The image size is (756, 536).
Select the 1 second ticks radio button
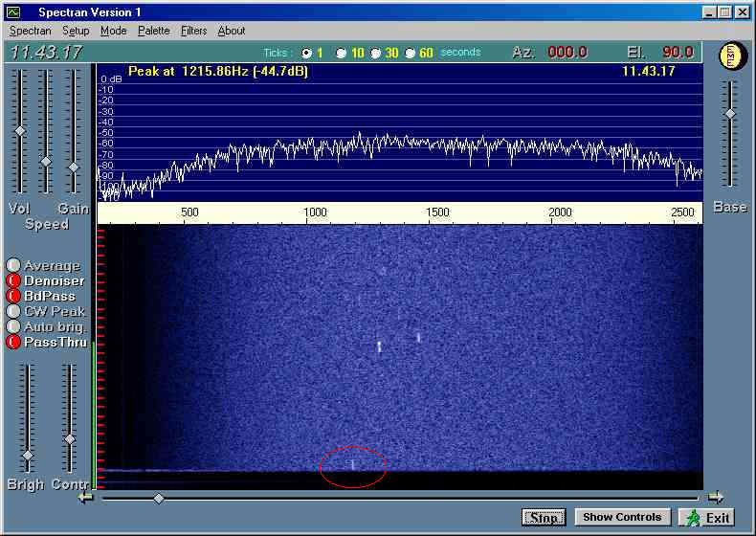point(306,53)
